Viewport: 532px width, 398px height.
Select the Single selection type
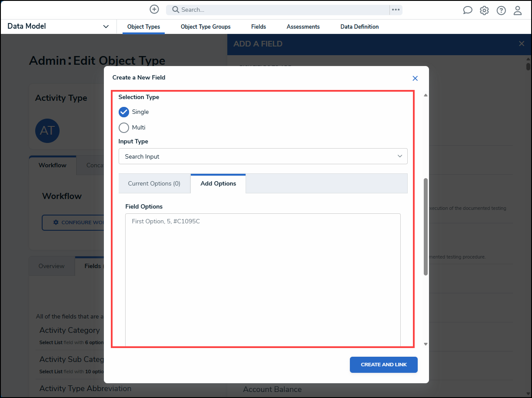point(124,112)
